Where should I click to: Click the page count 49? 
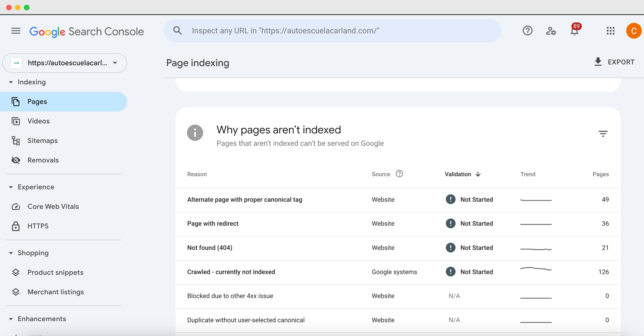pyautogui.click(x=605, y=200)
